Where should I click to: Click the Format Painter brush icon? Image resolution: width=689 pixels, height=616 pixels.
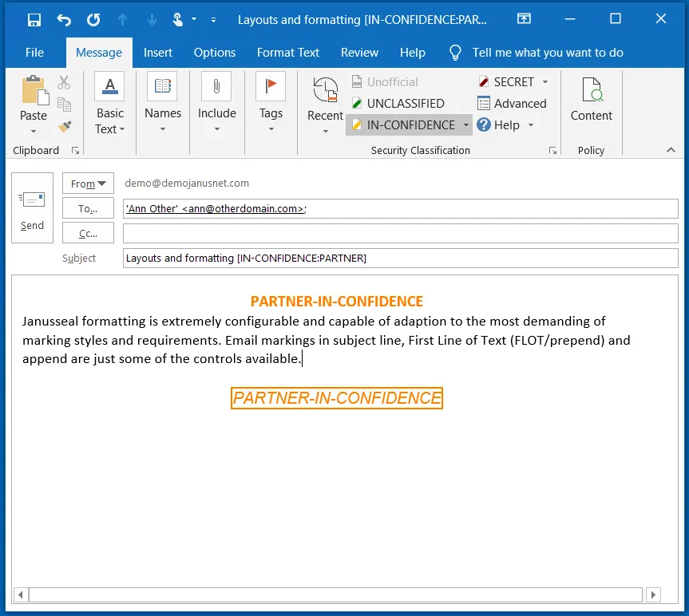pyautogui.click(x=65, y=127)
